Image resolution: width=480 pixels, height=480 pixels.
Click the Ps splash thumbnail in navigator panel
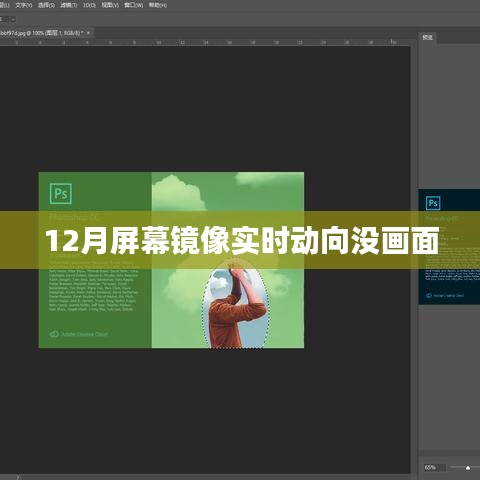coord(449,247)
